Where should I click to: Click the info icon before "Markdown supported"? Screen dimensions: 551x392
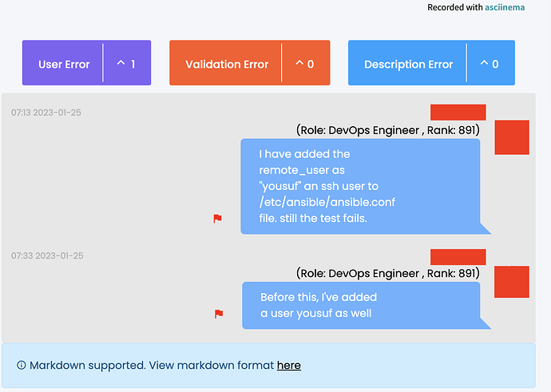click(x=22, y=366)
